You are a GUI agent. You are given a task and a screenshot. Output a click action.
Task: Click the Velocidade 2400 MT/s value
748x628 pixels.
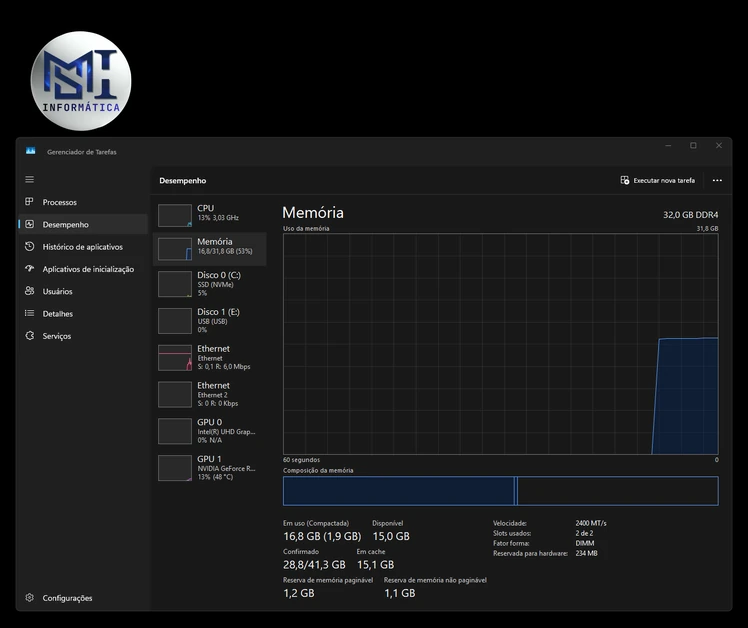591,523
